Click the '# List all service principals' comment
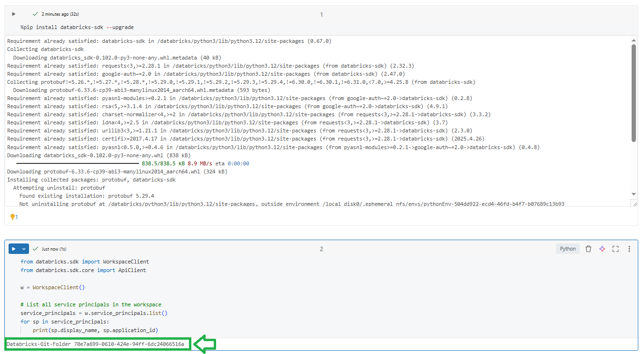Image resolution: width=644 pixels, height=354 pixels. tap(91, 304)
